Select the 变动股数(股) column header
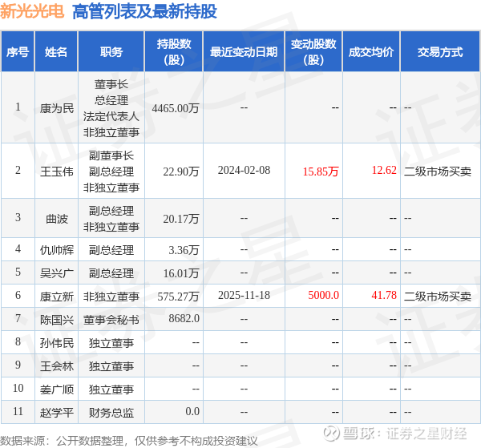481x448 pixels. click(x=313, y=52)
